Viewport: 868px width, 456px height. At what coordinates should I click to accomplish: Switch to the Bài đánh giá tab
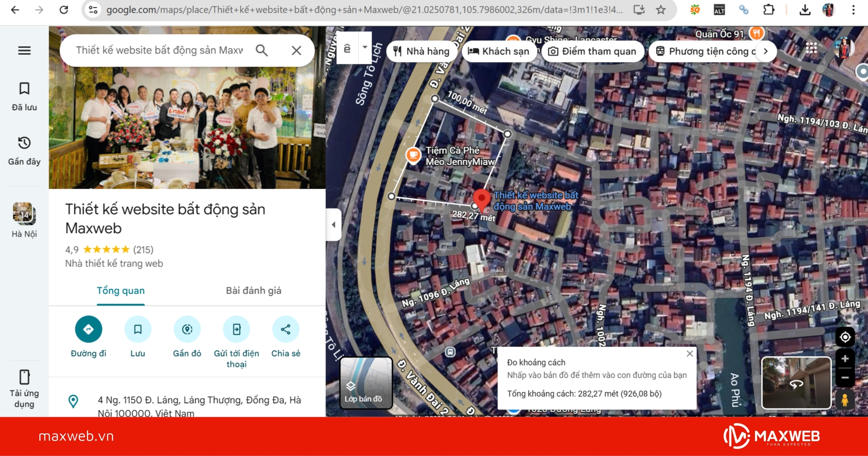click(254, 291)
